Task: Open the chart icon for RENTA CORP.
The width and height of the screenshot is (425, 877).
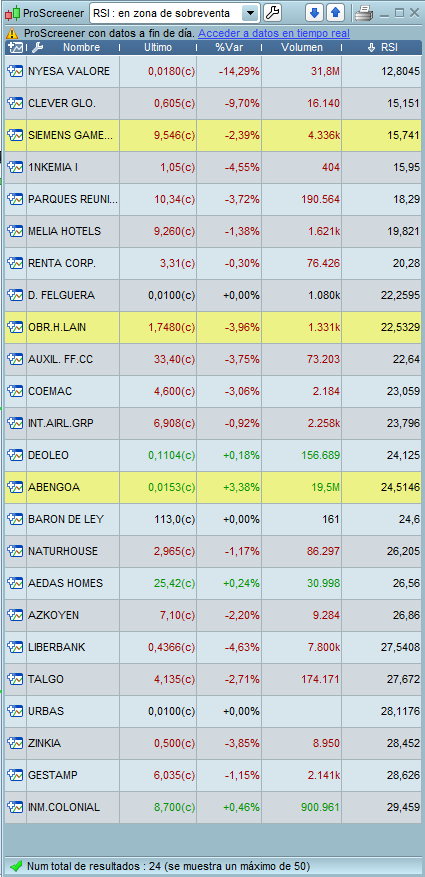Action: [x=15, y=263]
